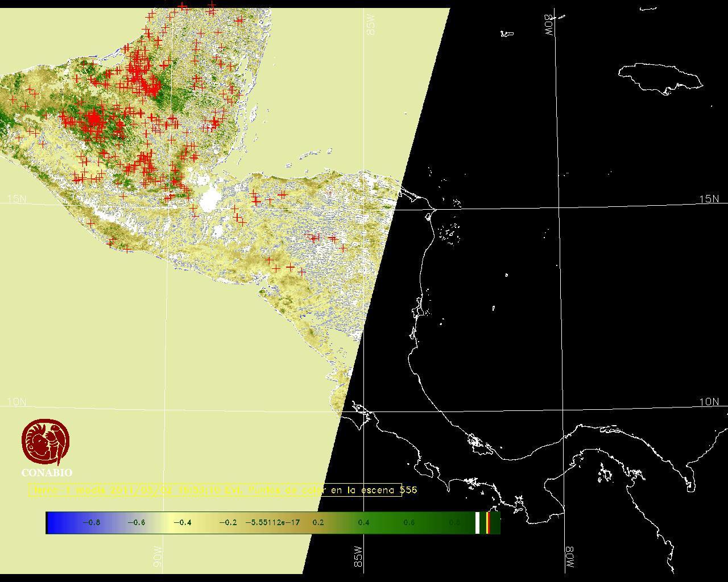728x582 pixels.
Task: Select the -0.8 value on the color scale
Action: (91, 522)
